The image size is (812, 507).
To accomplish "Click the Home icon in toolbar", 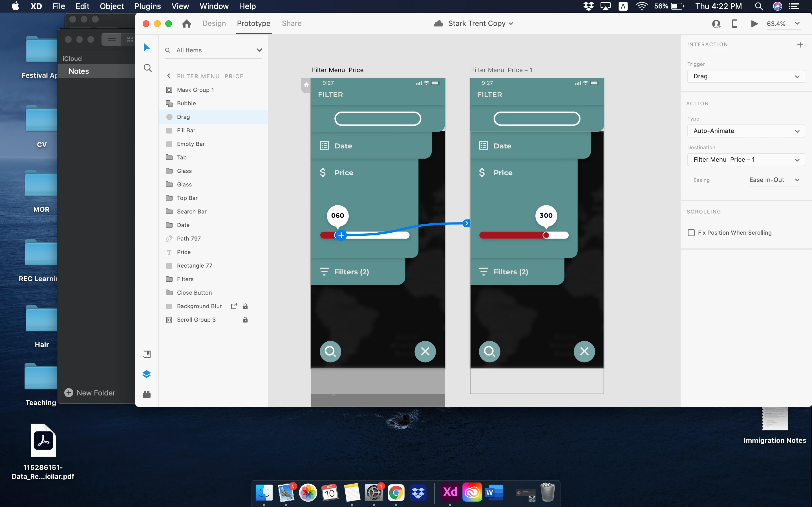I will click(x=187, y=23).
